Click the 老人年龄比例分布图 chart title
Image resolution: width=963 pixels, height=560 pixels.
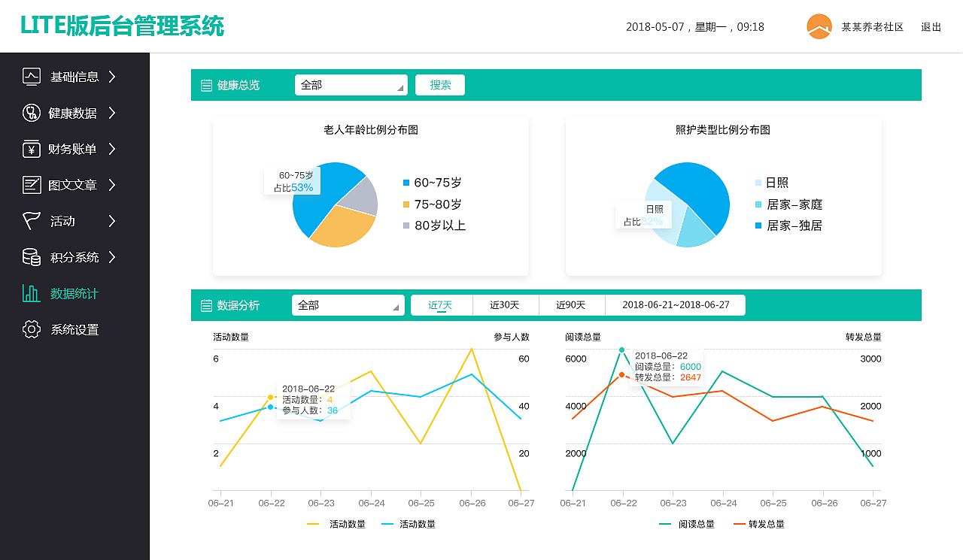click(371, 130)
